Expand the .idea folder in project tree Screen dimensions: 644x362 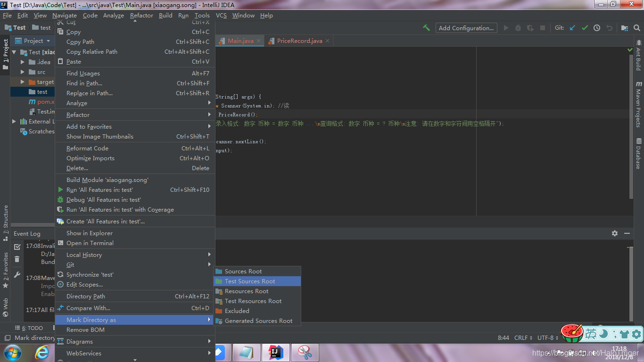click(x=23, y=62)
